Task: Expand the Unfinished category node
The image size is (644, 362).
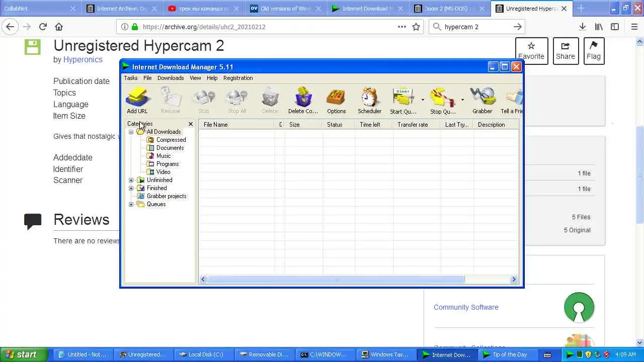Action: [x=131, y=180]
